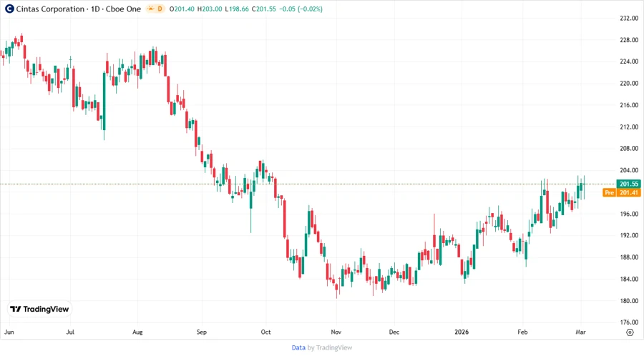The height and width of the screenshot is (356, 644).
Task: Click the Jun label on time axis
Action: point(9,332)
